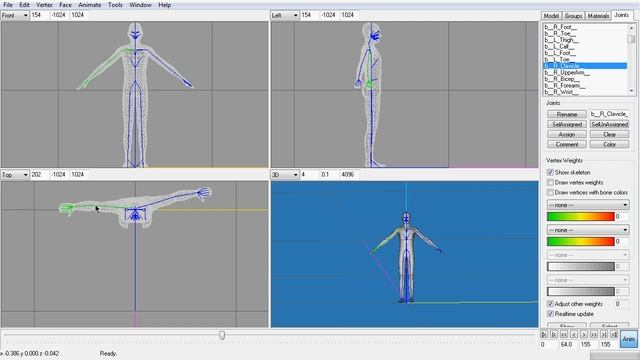Open the first vertex weight bone dropdown
The image size is (640, 360).
click(x=588, y=205)
